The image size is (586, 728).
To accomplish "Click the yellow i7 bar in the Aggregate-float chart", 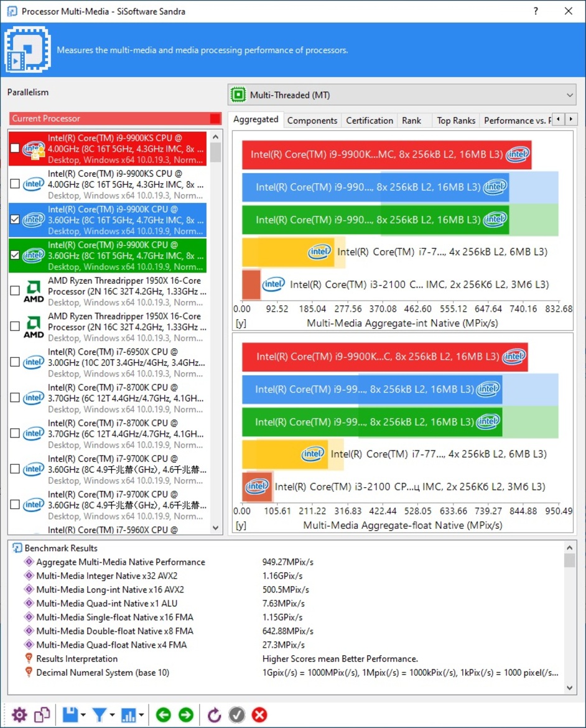I will (285, 454).
